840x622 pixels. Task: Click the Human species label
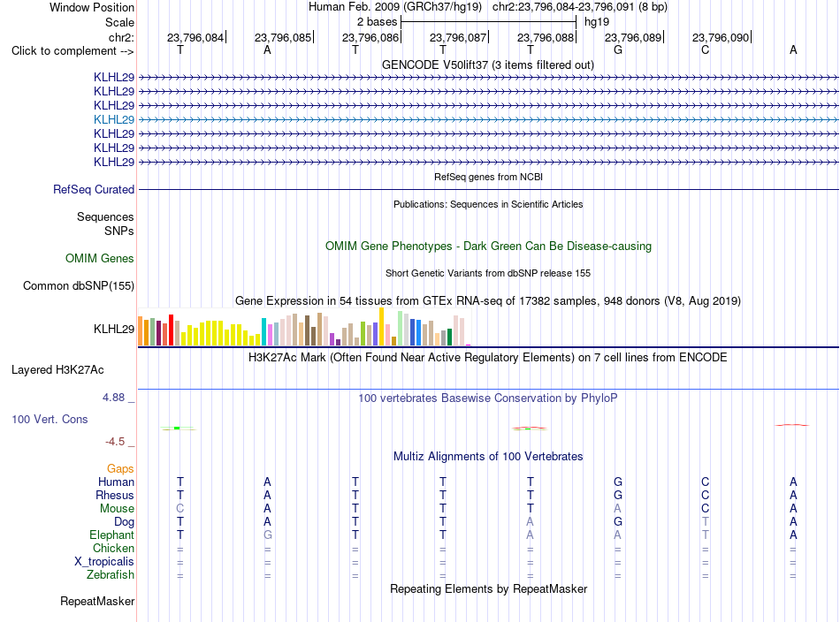coord(116,482)
